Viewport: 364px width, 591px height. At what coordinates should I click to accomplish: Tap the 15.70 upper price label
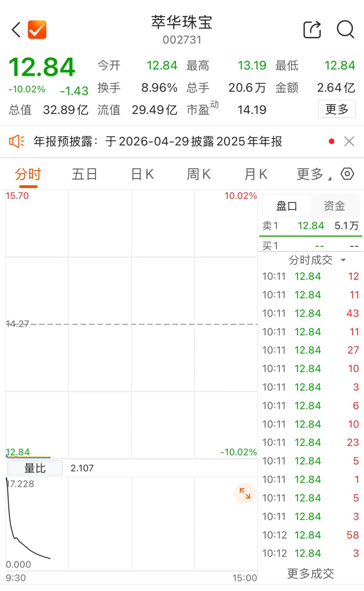[17, 196]
